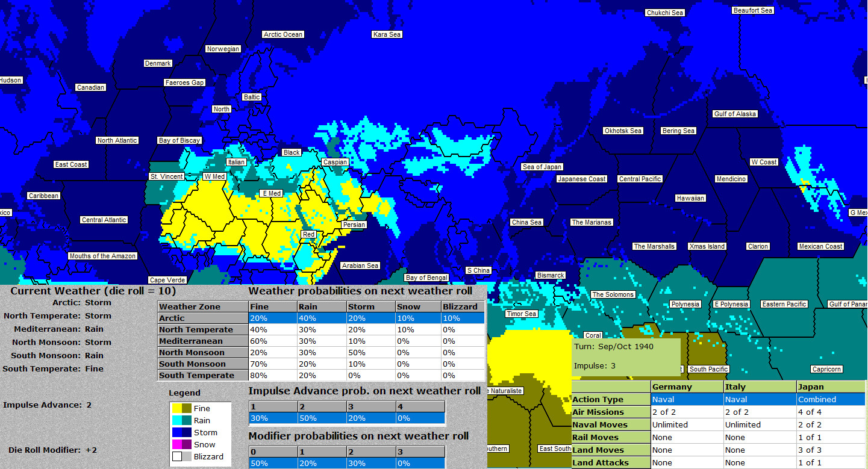Select the Italian sea zone label
This screenshot has height=469, width=868.
[236, 162]
